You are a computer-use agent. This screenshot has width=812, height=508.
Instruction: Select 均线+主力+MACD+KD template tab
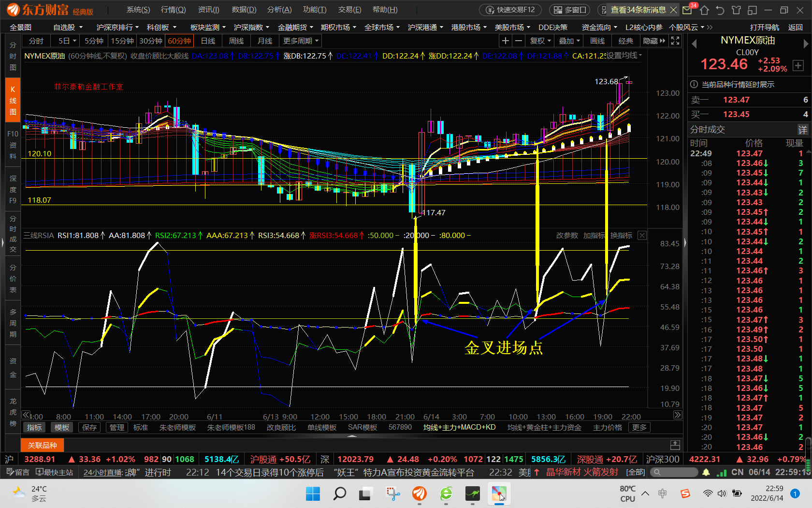pos(460,428)
